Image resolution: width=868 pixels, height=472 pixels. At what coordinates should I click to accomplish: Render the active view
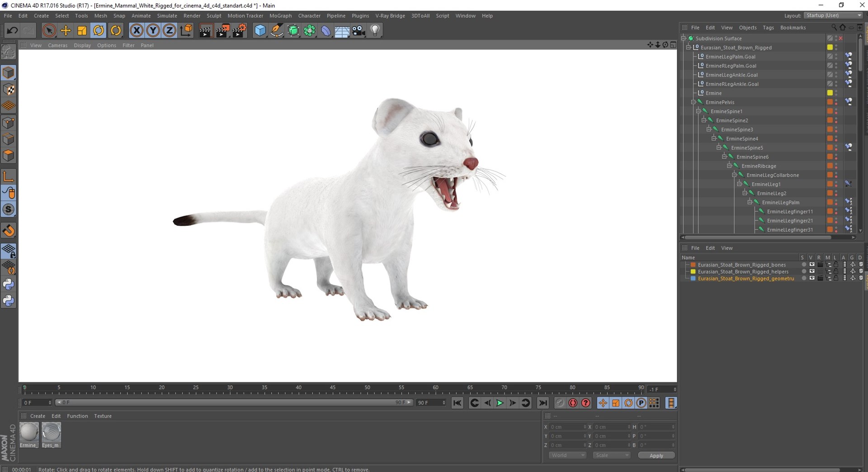tap(206, 30)
